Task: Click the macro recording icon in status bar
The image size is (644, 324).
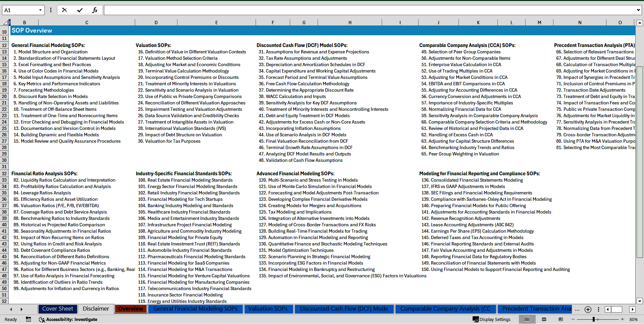Action: click(29, 319)
